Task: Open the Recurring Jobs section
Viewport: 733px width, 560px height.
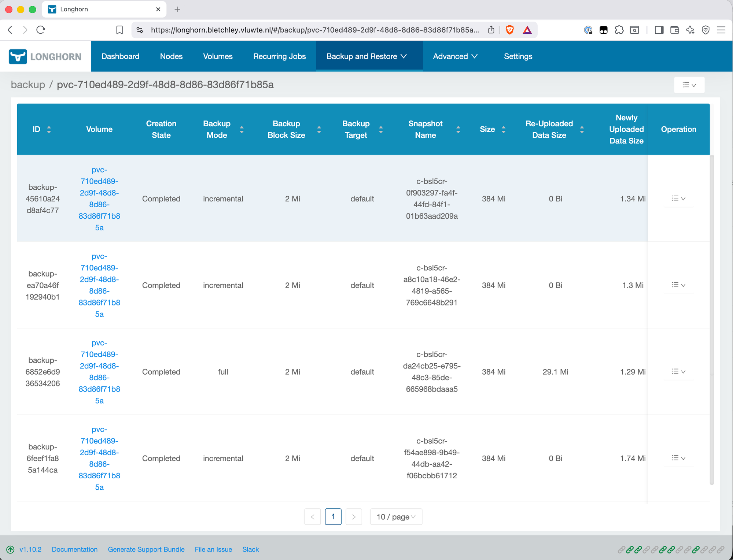Action: point(279,56)
